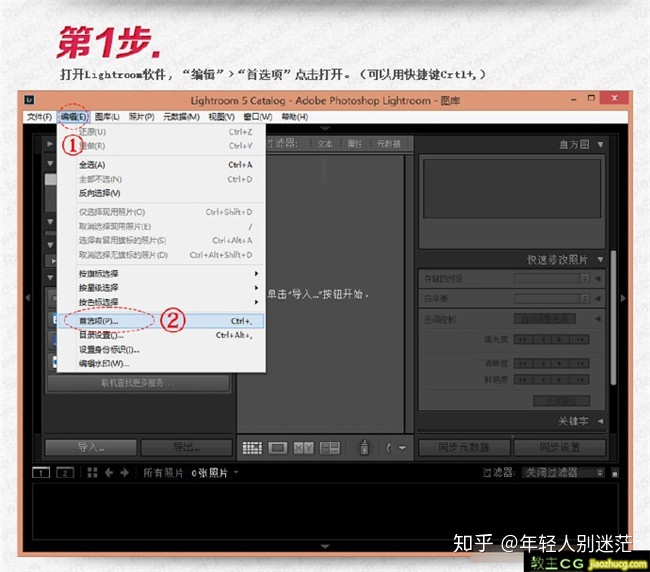
Task: Choose 目录设置 Ctrl+Alt+, menu entry
Action: pos(161,335)
